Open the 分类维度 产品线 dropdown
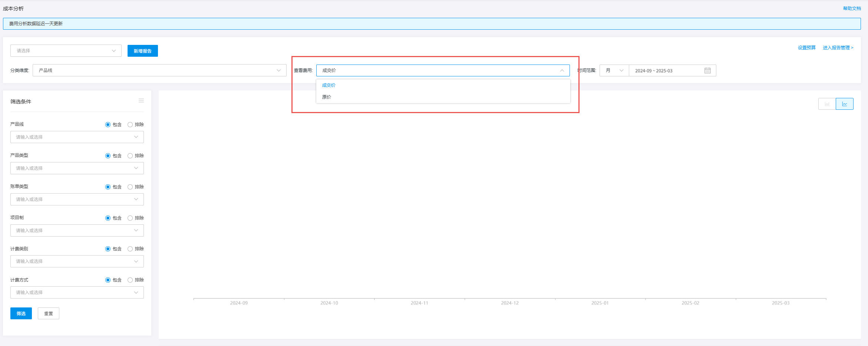 click(159, 70)
